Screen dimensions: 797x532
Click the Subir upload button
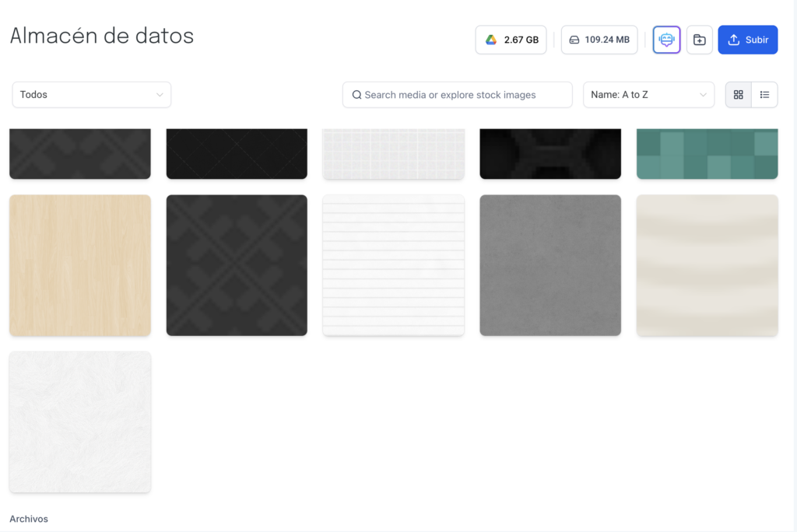point(748,40)
